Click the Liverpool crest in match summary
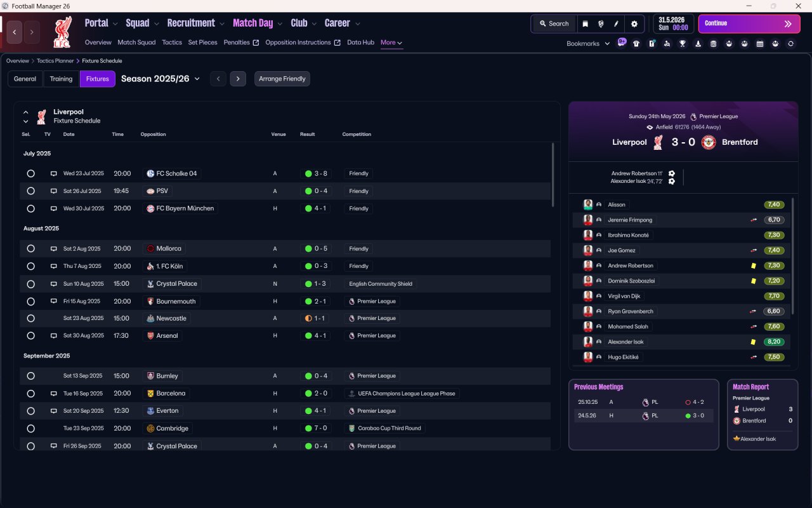 pos(658,142)
